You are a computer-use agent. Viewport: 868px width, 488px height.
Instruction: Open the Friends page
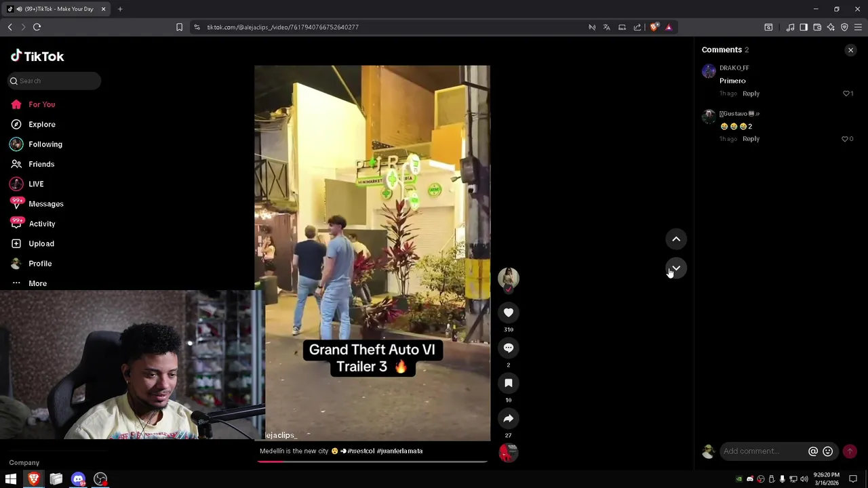[41, 164]
